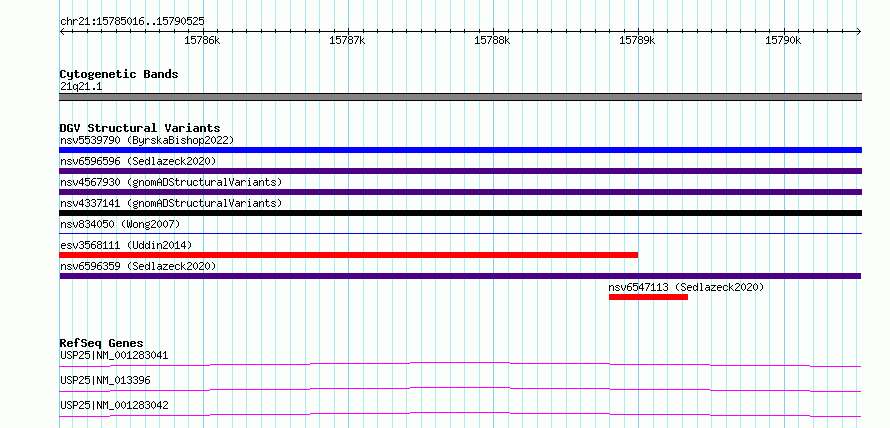The width and height of the screenshot is (890, 428).
Task: Click the 15786k ruler tick label
Action: [x=202, y=40]
